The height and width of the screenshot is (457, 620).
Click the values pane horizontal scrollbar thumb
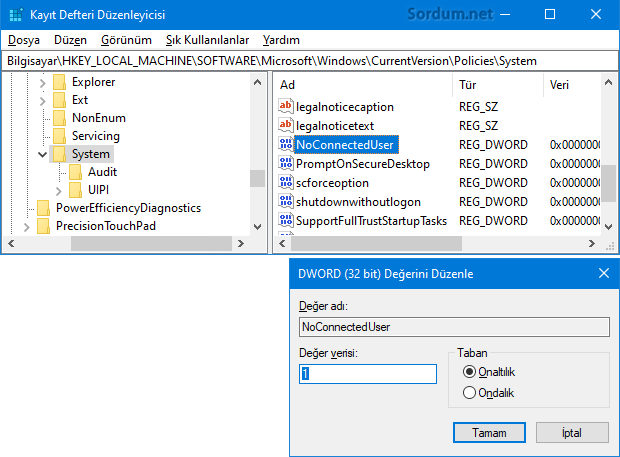pyautogui.click(x=376, y=244)
